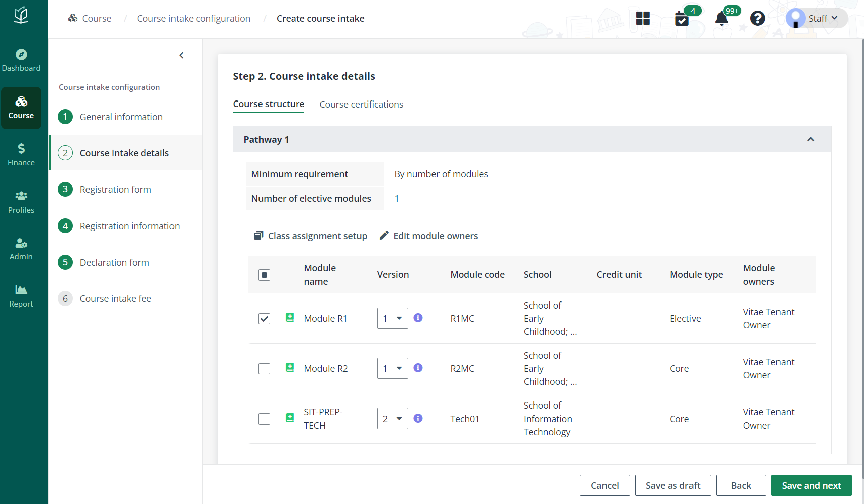Click the Staff user avatar

click(x=796, y=18)
